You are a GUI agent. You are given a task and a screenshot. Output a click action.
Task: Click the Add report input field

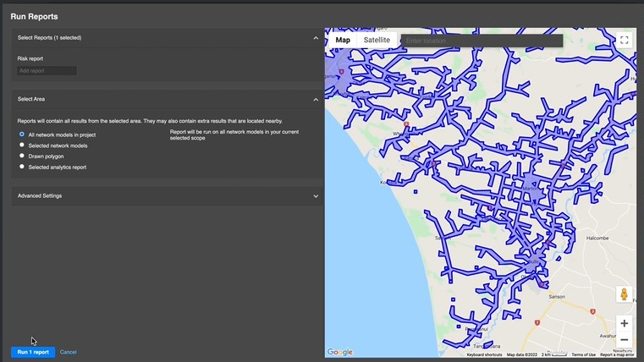click(47, 71)
